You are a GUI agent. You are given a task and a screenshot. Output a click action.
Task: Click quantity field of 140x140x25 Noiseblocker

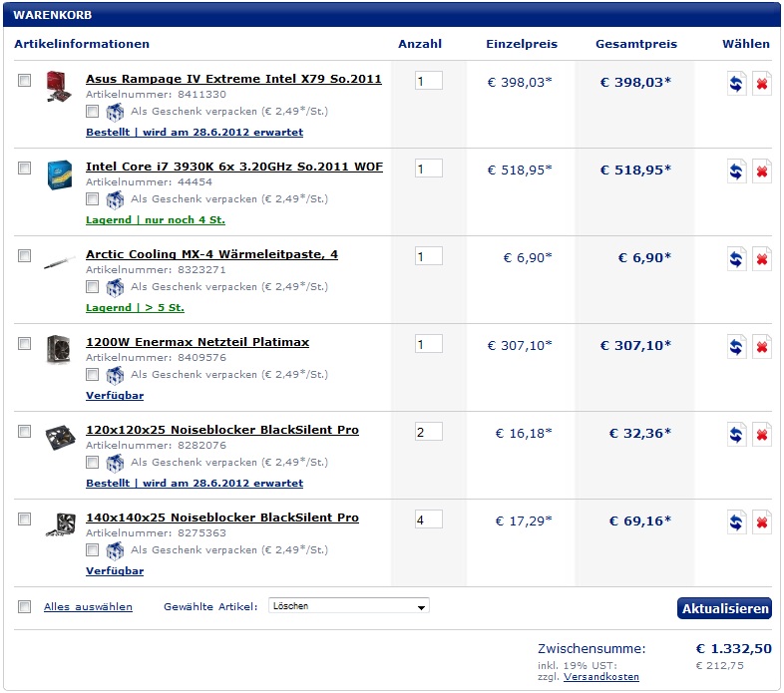429,520
